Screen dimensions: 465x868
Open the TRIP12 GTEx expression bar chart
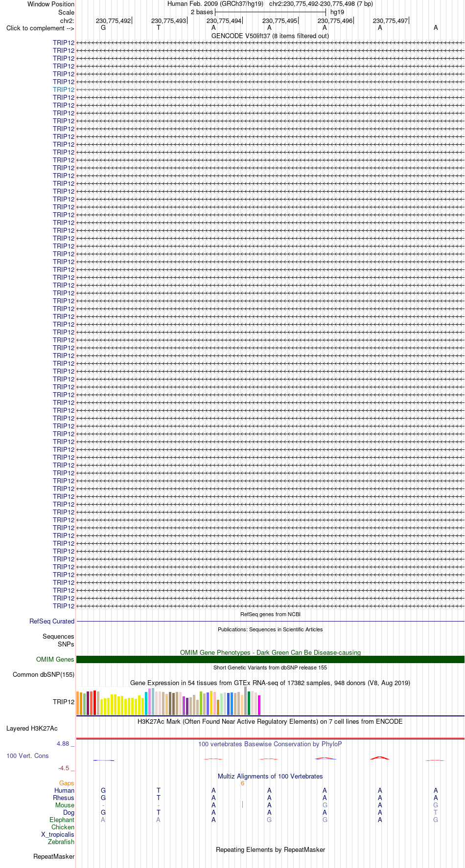[x=168, y=701]
